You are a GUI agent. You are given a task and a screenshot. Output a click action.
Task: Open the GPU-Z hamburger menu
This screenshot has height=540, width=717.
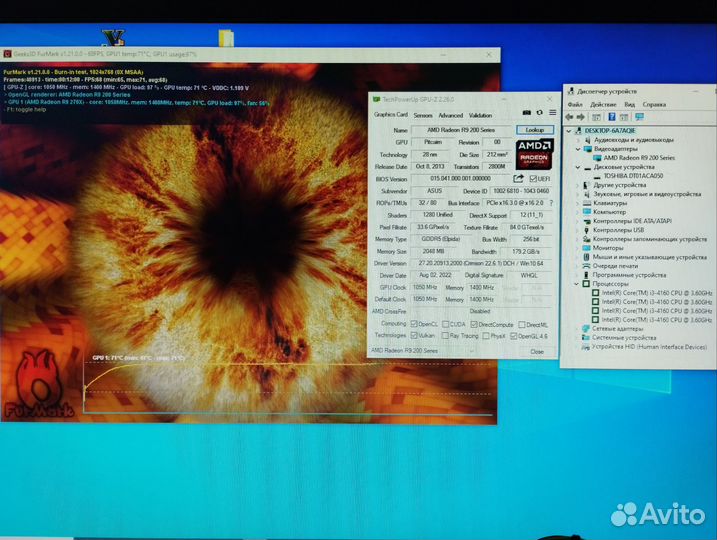pyautogui.click(x=552, y=112)
